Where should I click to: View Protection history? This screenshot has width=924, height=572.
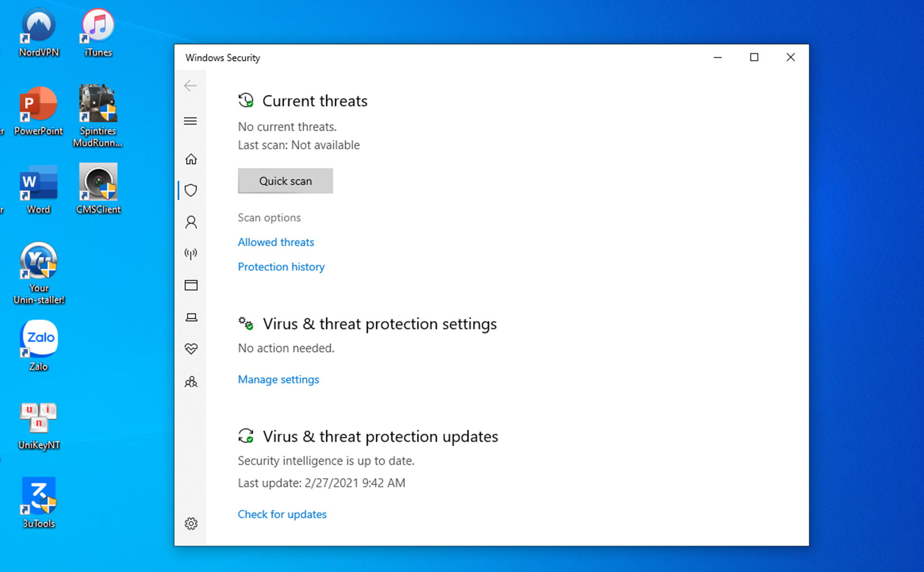[x=281, y=267]
